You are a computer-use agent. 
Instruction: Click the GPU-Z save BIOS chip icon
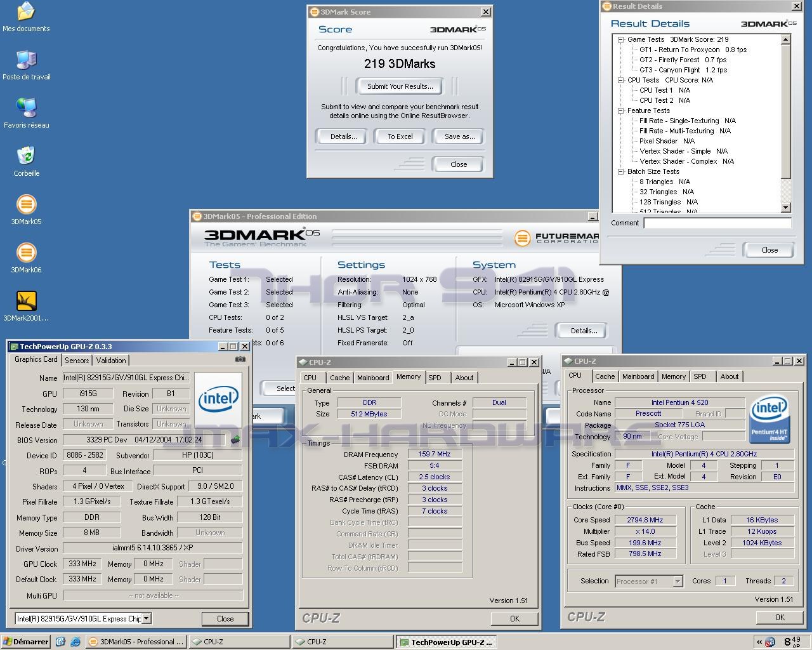[x=235, y=440]
